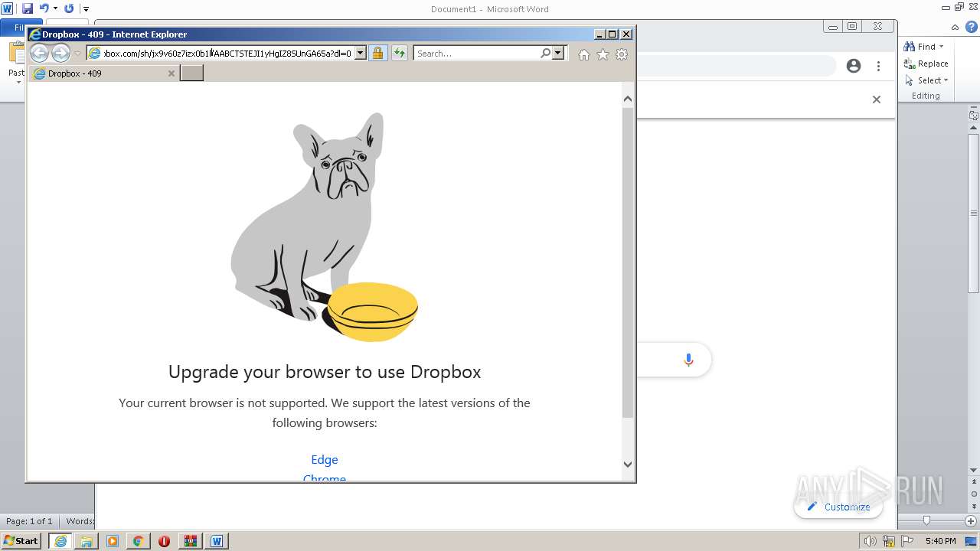The width and height of the screenshot is (980, 551).
Task: Switch to Word from the taskbar
Action: [217, 541]
